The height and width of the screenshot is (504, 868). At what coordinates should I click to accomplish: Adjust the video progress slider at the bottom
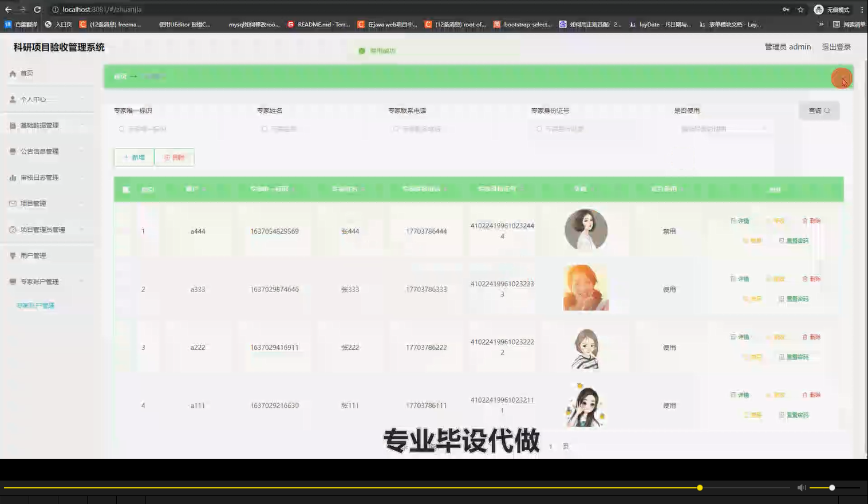[700, 487]
